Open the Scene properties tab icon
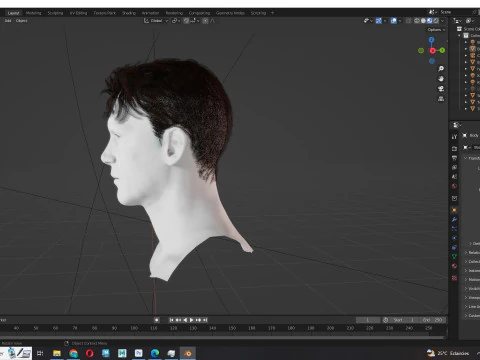The image size is (480, 360). [x=454, y=177]
